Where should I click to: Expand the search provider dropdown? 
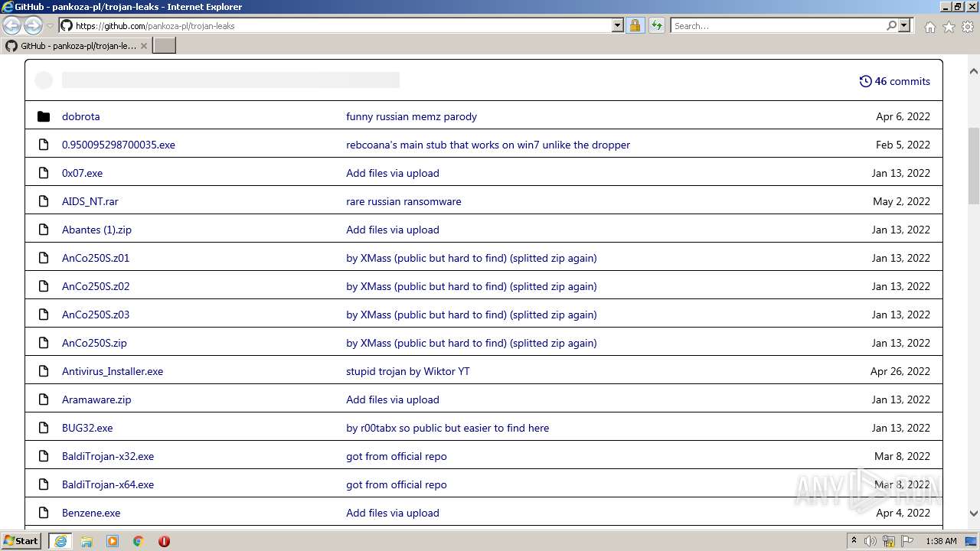tap(904, 25)
